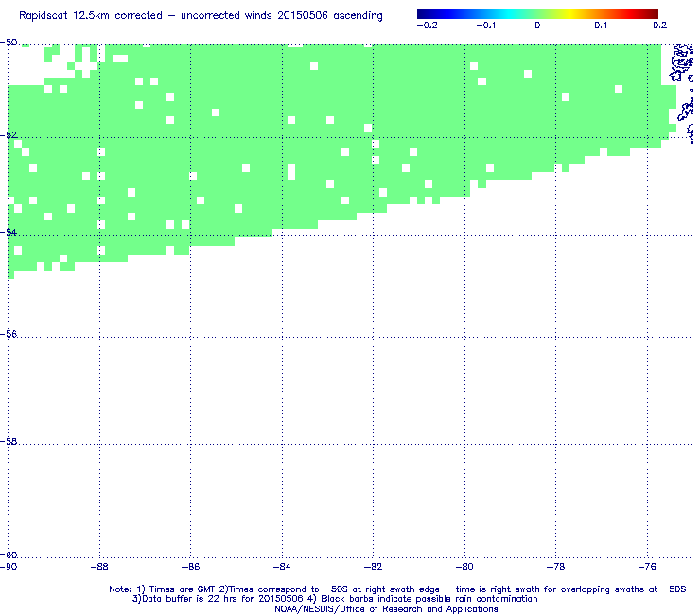Viewport: 700px width, 615px height.
Task: Click the 0.1 color bar label
Action: 601,26
